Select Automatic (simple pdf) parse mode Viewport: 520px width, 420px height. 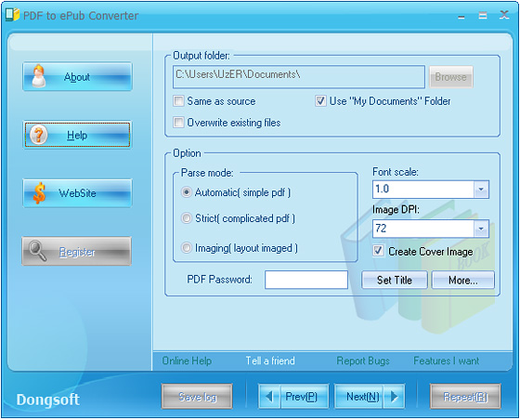pos(187,192)
